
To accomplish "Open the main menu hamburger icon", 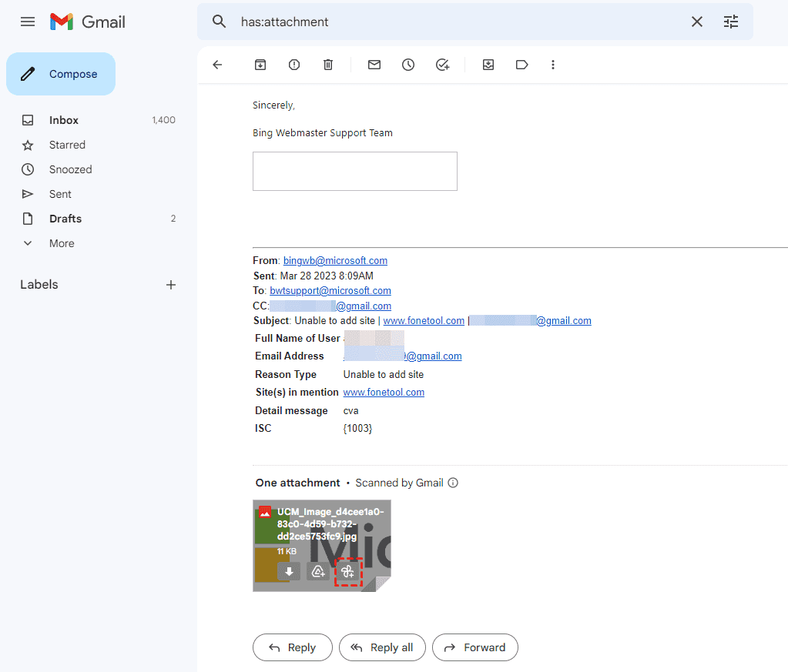I will (x=28, y=22).
